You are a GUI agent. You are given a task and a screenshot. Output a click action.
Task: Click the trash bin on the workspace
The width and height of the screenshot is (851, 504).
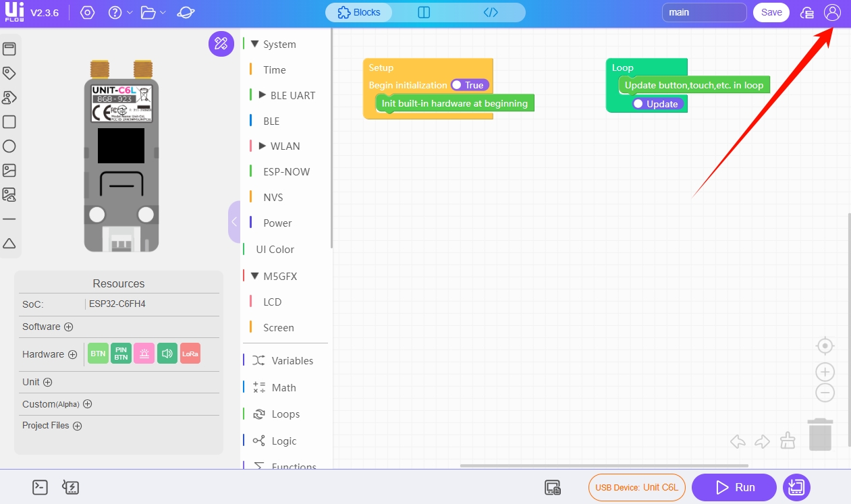(x=820, y=435)
